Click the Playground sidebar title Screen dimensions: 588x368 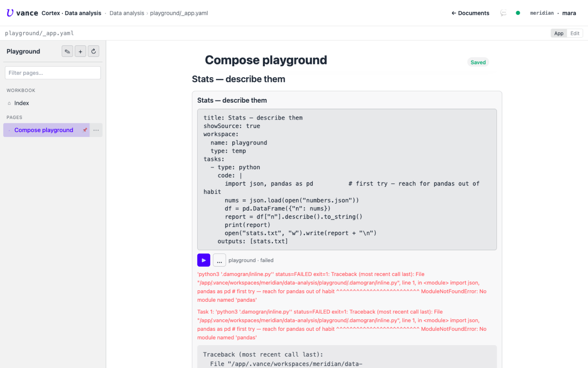(x=23, y=52)
